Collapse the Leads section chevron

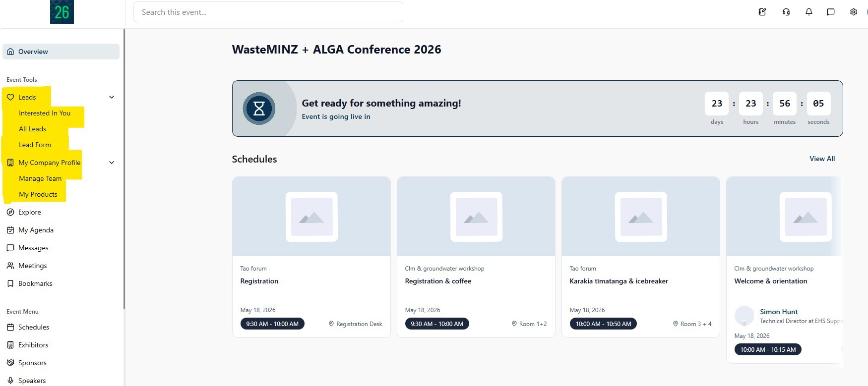[112, 97]
